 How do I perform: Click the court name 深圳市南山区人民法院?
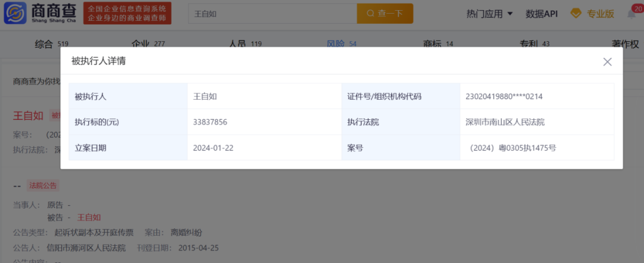tap(505, 122)
